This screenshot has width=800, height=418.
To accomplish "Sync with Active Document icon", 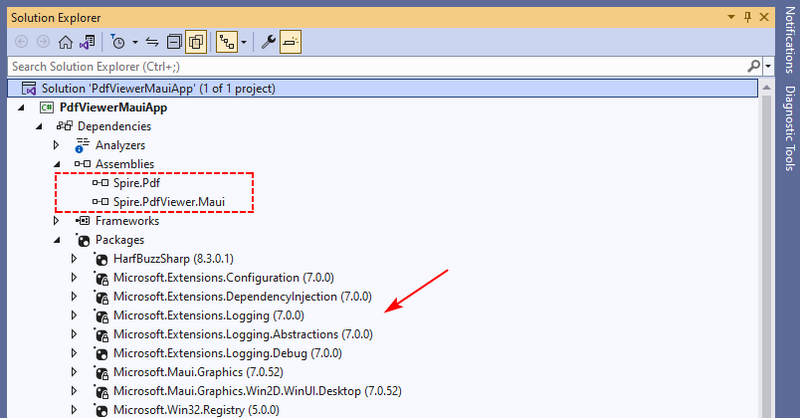I will (152, 42).
